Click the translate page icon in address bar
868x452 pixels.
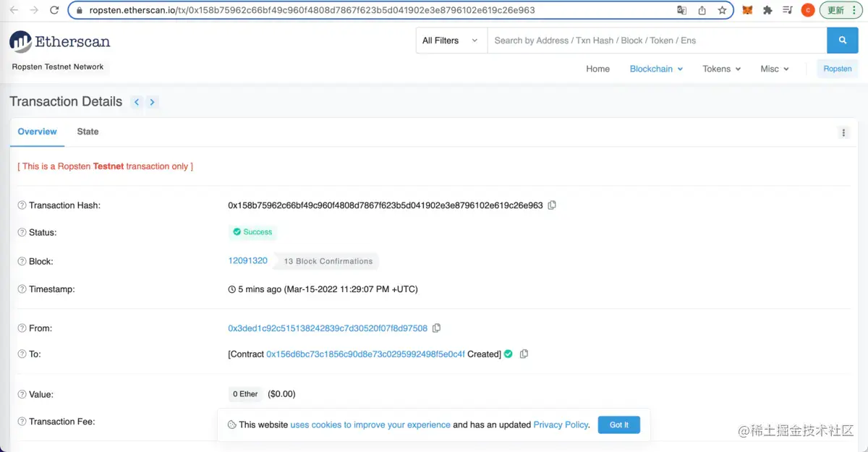[681, 10]
